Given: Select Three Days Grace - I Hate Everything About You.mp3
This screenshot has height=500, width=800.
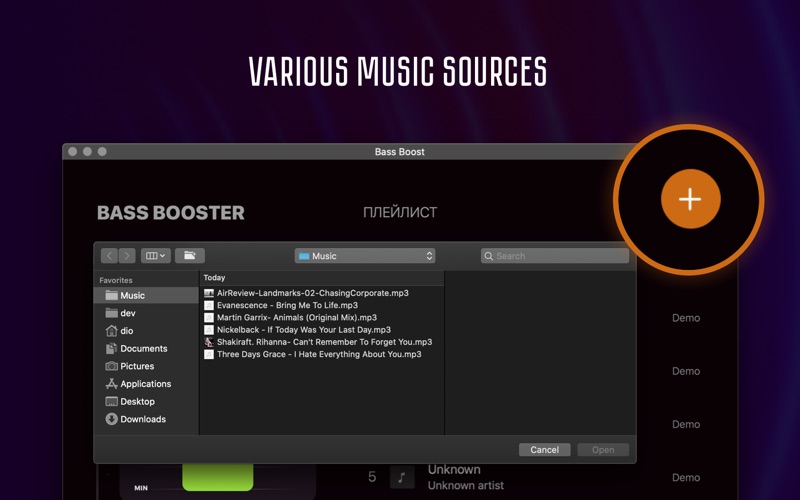Looking at the screenshot, I should pyautogui.click(x=321, y=354).
